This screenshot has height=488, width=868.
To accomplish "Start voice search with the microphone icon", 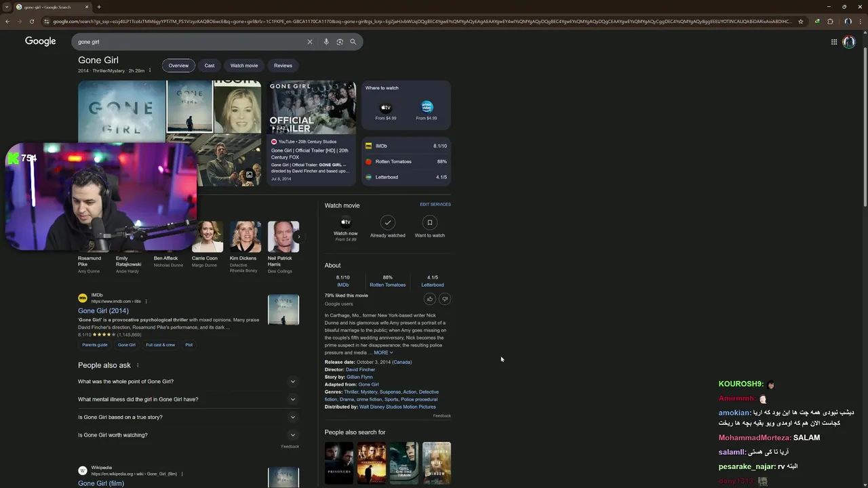I will (x=326, y=41).
